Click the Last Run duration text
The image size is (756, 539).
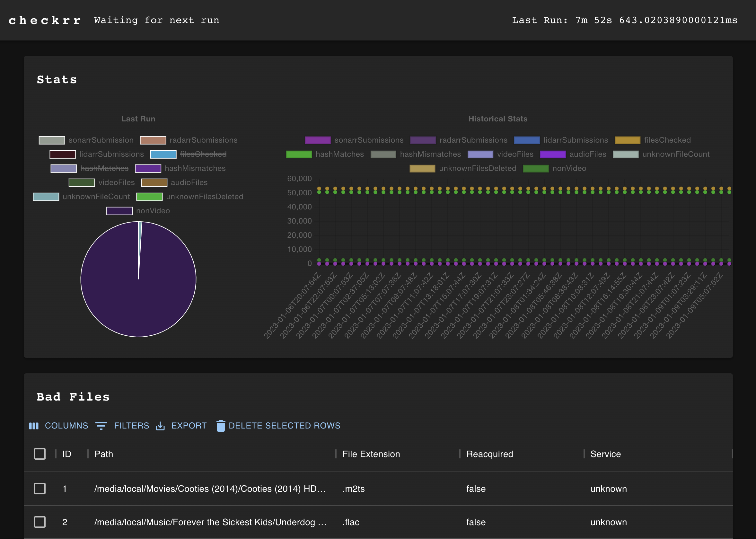tap(625, 20)
